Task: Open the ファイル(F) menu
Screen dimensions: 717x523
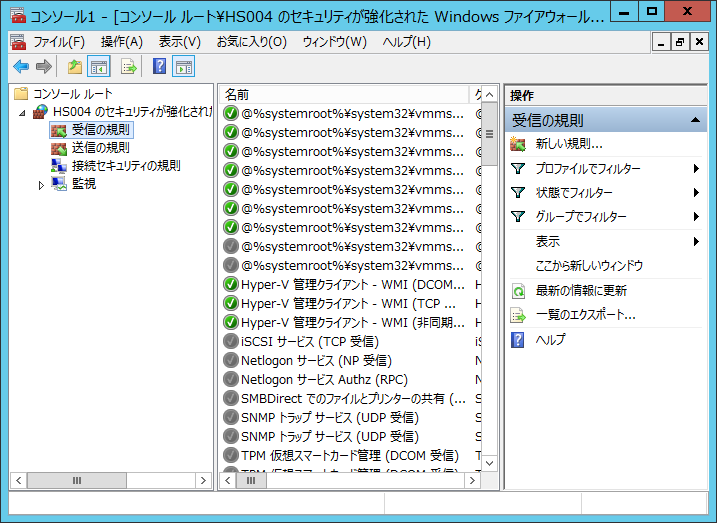Action: point(59,42)
